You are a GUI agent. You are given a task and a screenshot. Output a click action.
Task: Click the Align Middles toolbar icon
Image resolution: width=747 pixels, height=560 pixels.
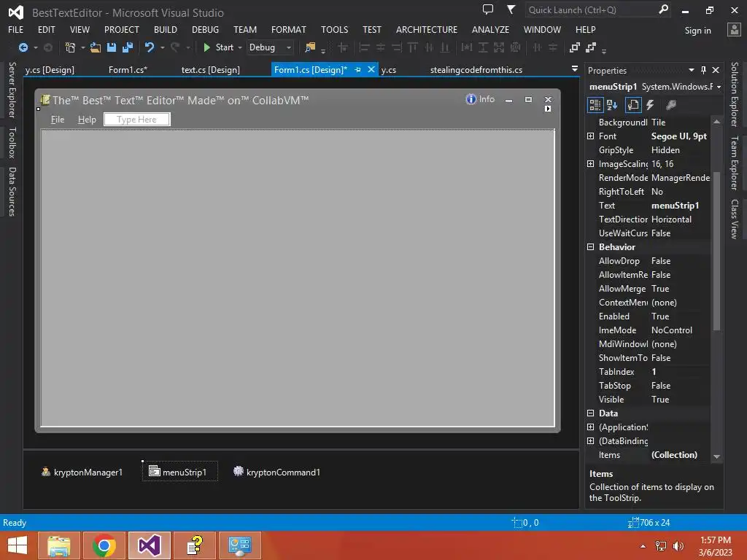[429, 47]
